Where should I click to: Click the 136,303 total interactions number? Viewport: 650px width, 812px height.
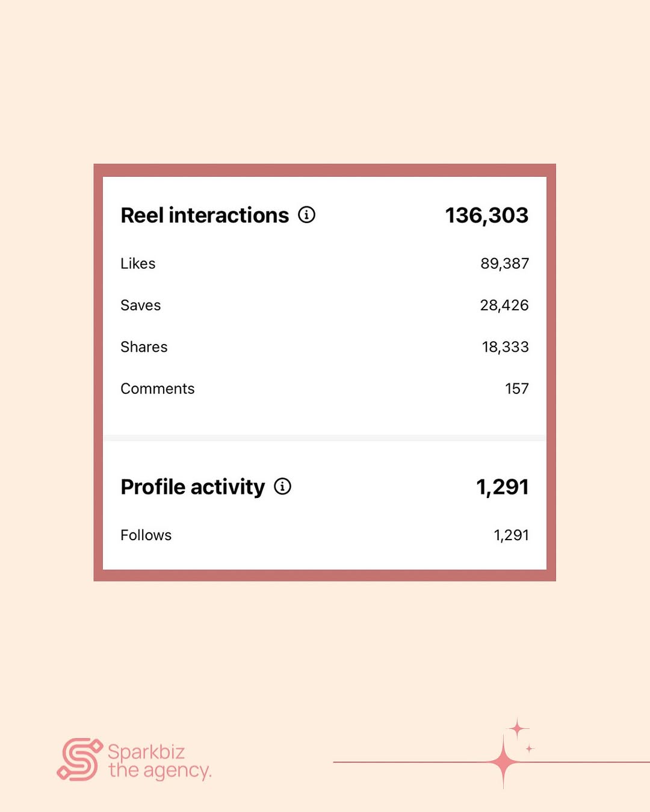(487, 215)
